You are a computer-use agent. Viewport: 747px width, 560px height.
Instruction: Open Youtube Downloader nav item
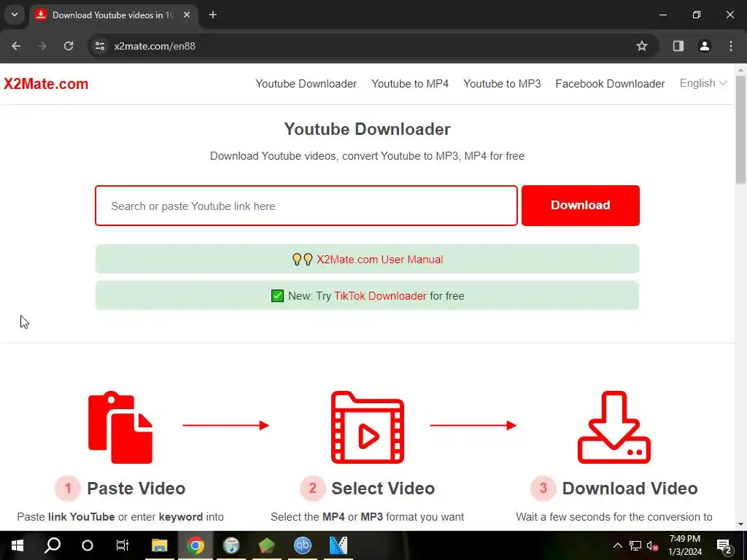coord(306,84)
